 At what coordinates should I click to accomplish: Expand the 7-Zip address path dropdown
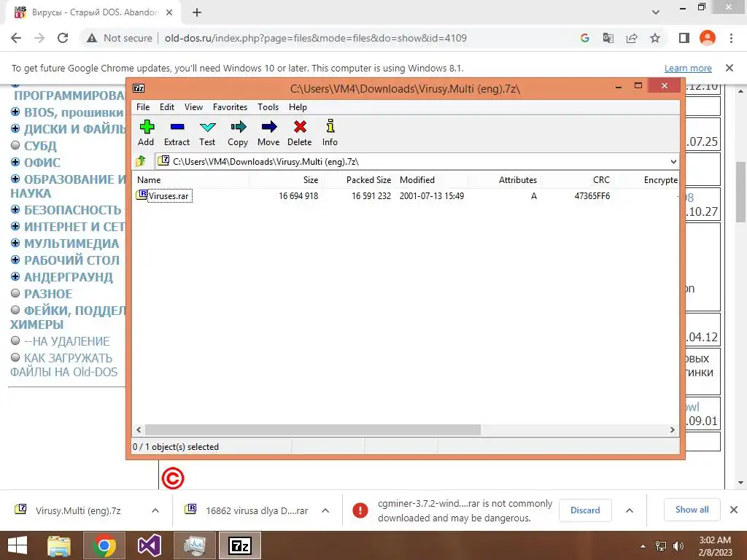point(673,161)
